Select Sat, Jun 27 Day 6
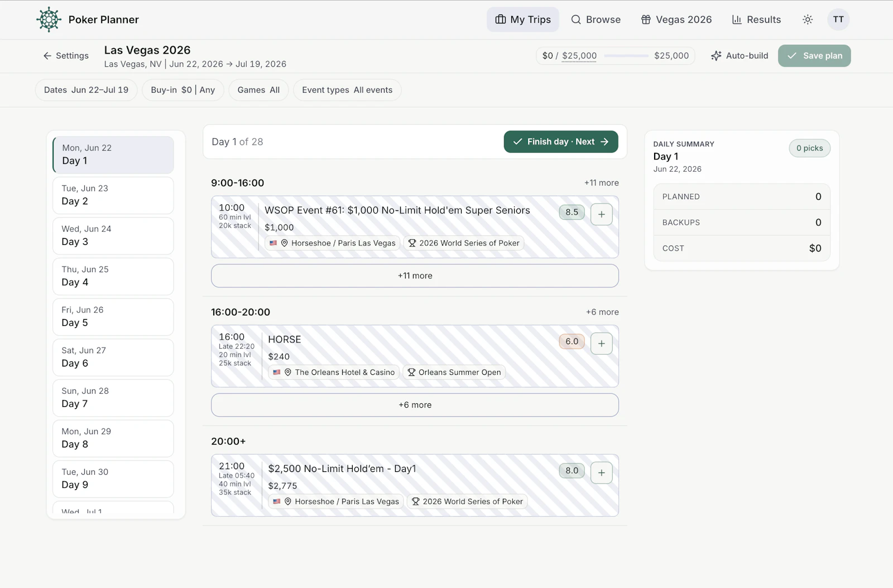893x588 pixels. click(x=113, y=357)
